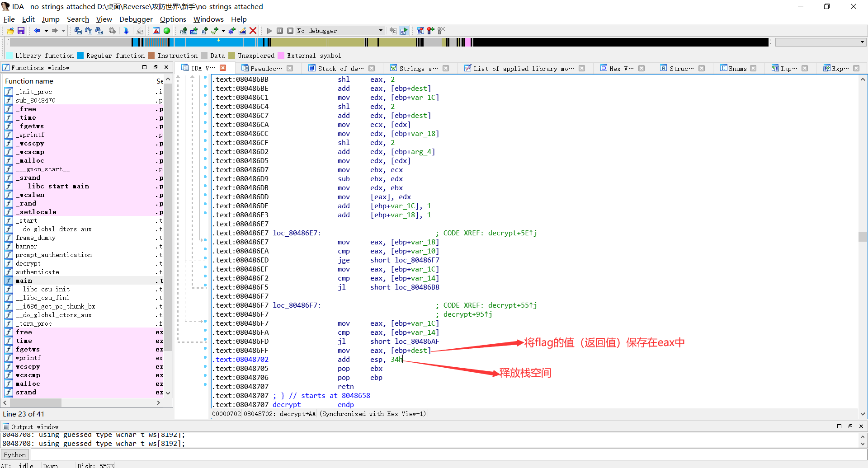Click the navigation band overview bar

(x=389, y=42)
